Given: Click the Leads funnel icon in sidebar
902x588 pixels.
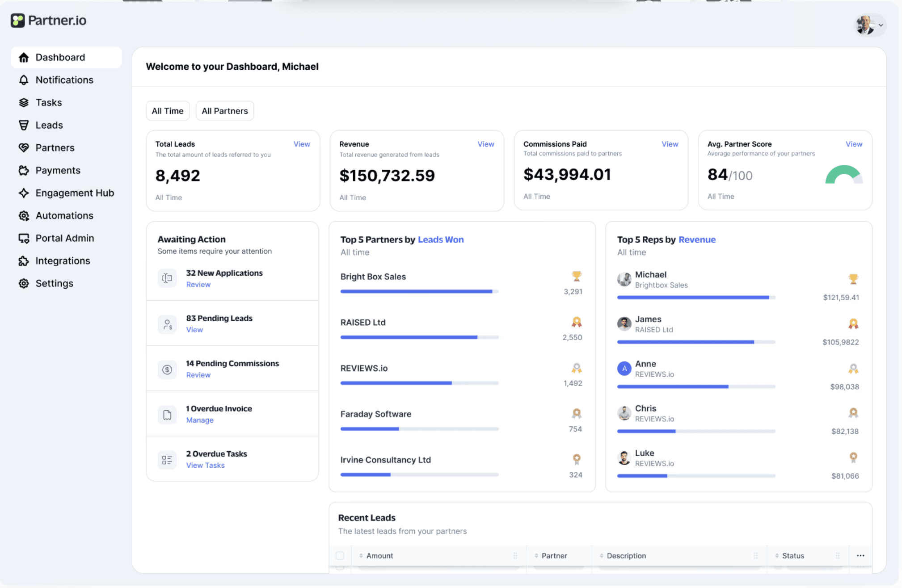Looking at the screenshot, I should [x=24, y=125].
